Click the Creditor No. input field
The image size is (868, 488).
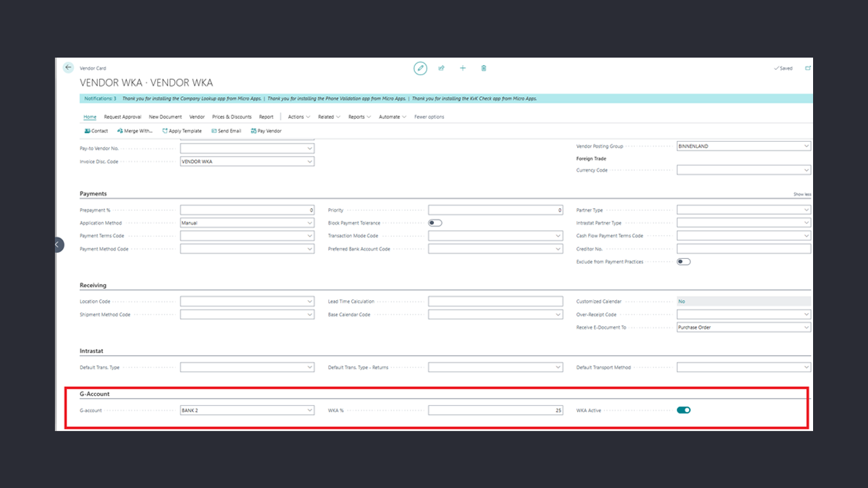[743, 249]
